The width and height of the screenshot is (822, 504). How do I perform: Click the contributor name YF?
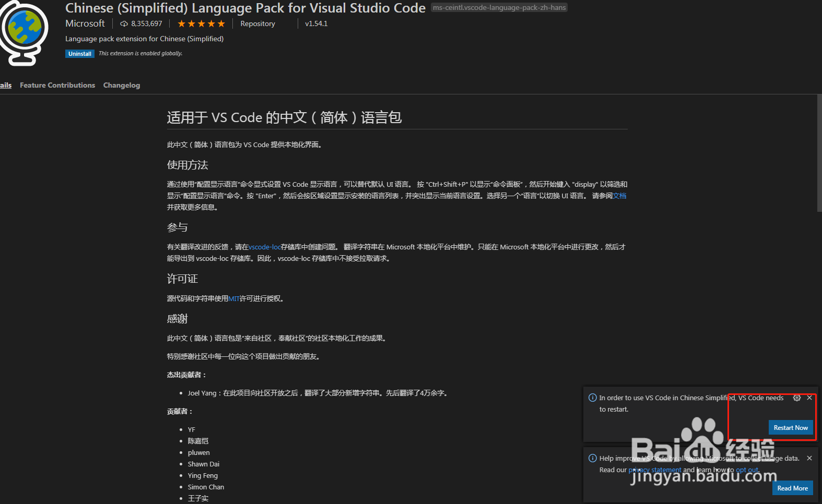pyautogui.click(x=192, y=429)
